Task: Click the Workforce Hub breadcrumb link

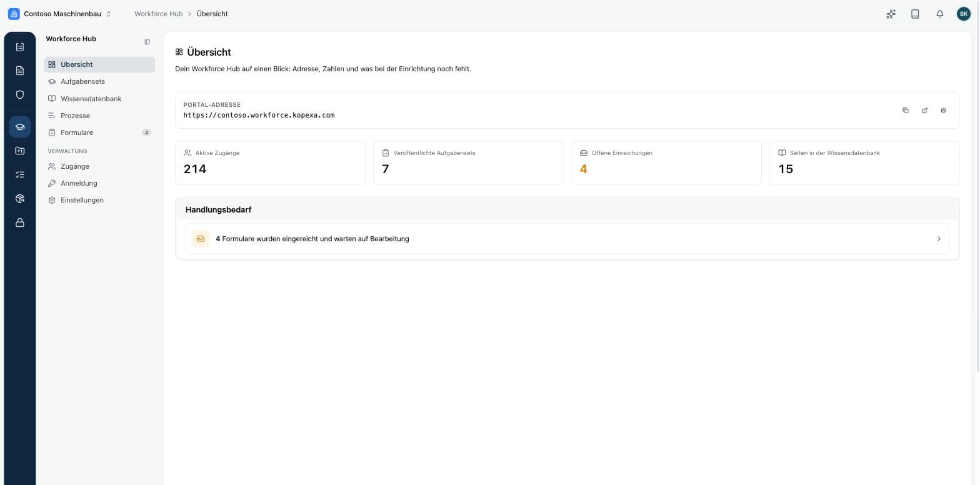Action: click(158, 14)
